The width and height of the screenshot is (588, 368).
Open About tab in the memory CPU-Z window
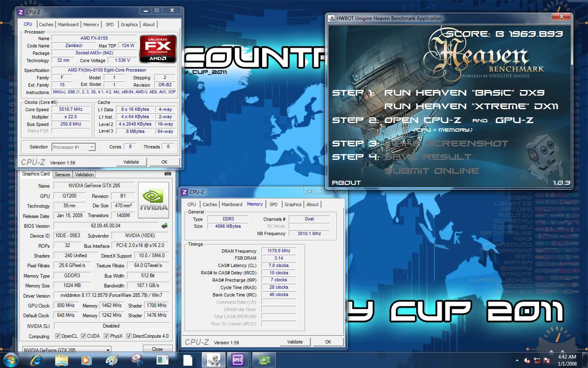[x=312, y=204]
